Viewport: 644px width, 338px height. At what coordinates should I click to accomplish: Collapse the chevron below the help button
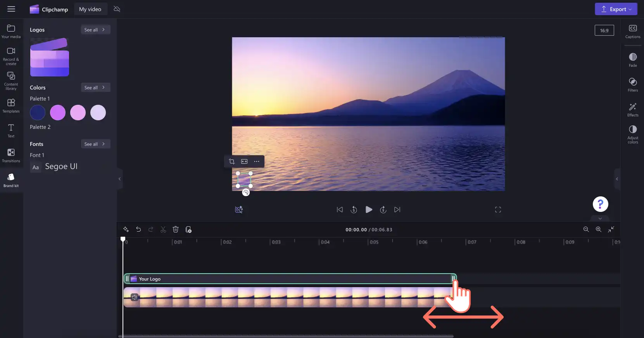tap(600, 218)
